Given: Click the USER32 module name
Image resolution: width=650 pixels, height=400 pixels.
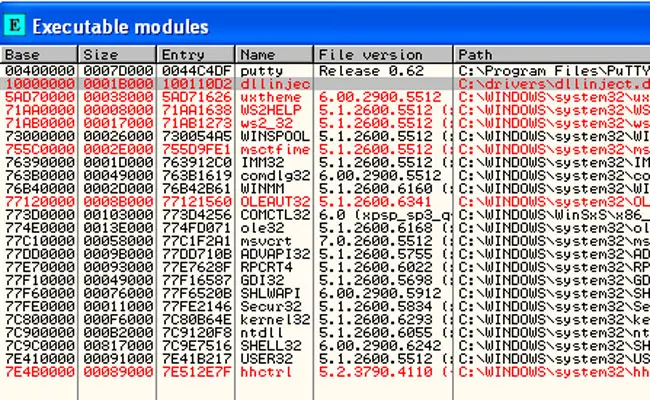Looking at the screenshot, I should pos(265,356).
